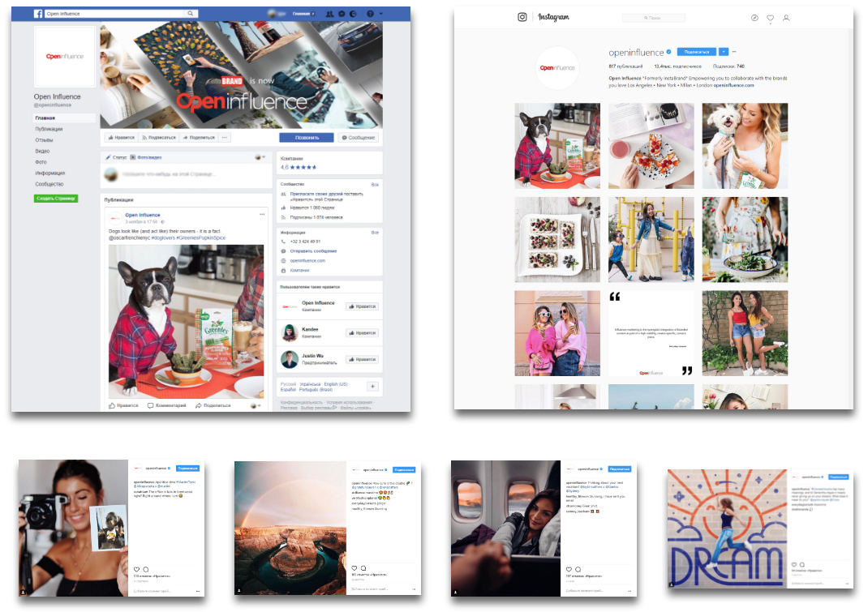
Task: Click the Instagram blue follow button
Action: pyautogui.click(x=696, y=51)
